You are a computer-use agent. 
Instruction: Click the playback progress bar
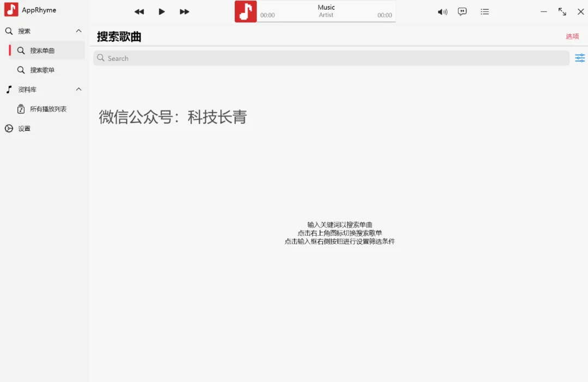326,22
